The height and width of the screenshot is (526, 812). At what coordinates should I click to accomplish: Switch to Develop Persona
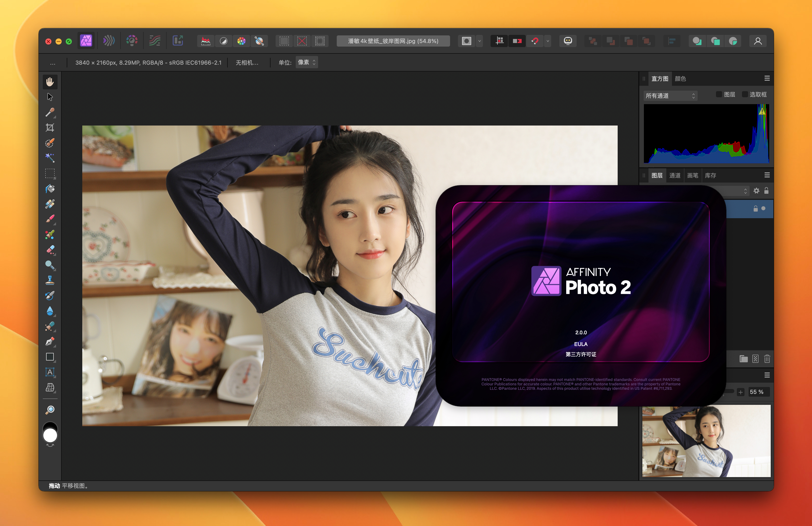pyautogui.click(x=132, y=41)
